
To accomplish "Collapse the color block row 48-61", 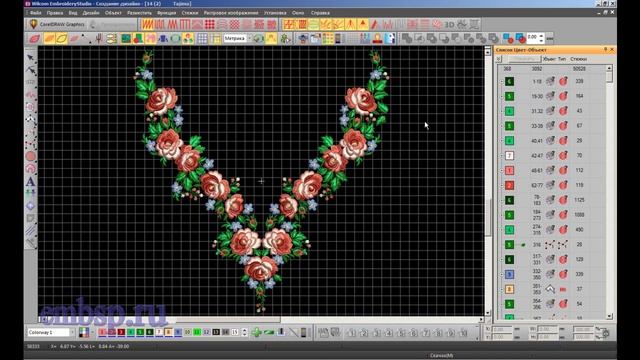I will click(x=502, y=171).
